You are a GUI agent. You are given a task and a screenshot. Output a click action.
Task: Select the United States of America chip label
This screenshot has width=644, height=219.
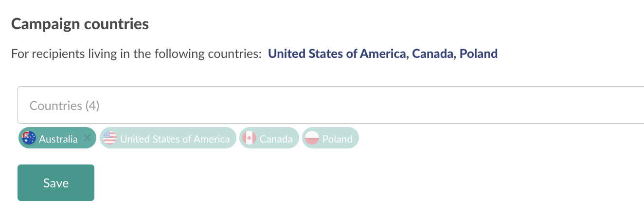pos(175,139)
